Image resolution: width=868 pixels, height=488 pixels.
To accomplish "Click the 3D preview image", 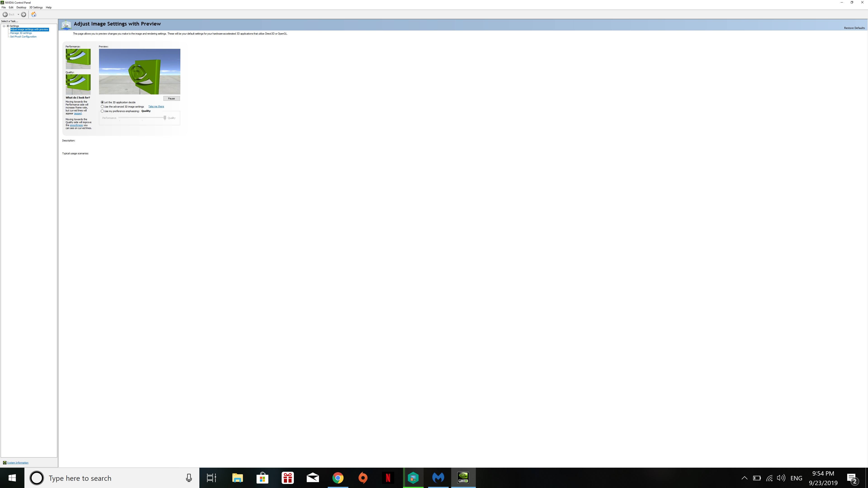I will (139, 72).
